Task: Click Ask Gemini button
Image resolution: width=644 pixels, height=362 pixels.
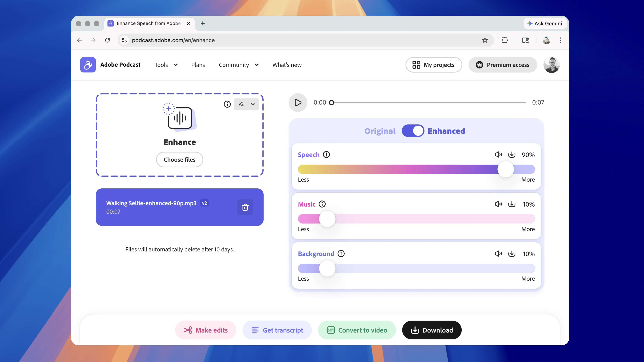Action: click(545, 23)
